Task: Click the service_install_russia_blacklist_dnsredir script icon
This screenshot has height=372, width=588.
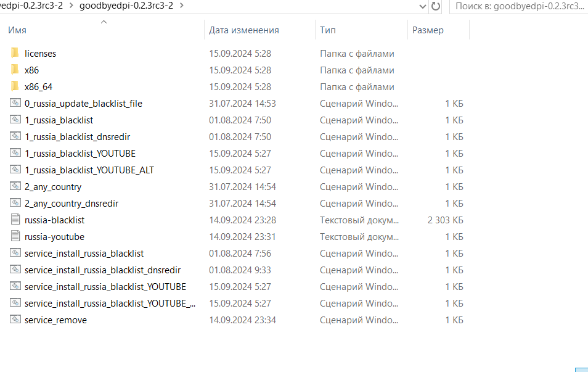Action: tap(15, 270)
